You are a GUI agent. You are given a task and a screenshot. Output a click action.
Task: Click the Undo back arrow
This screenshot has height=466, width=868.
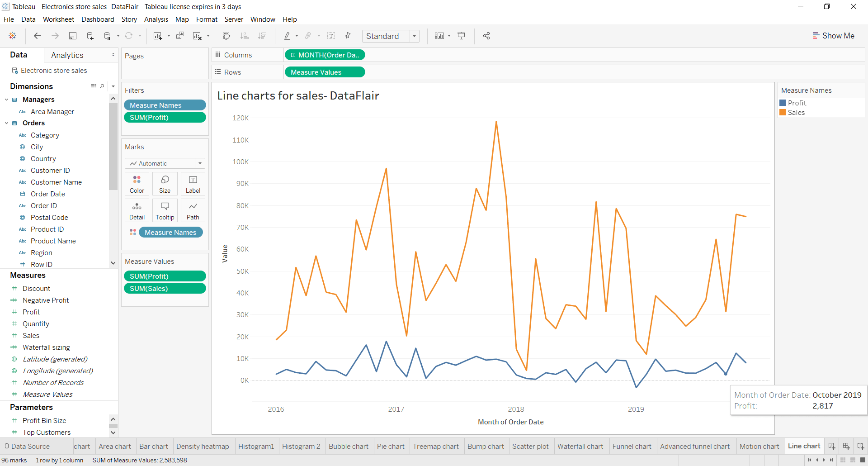pos(38,36)
